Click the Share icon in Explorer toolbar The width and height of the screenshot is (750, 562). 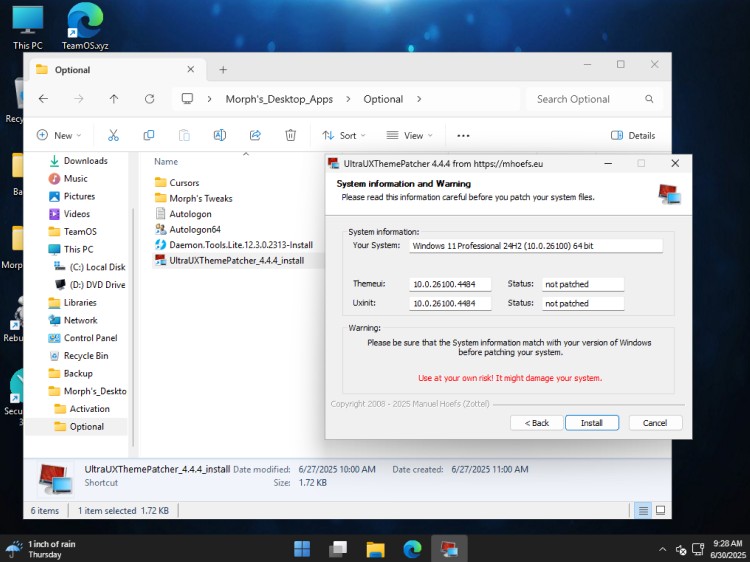tap(255, 135)
